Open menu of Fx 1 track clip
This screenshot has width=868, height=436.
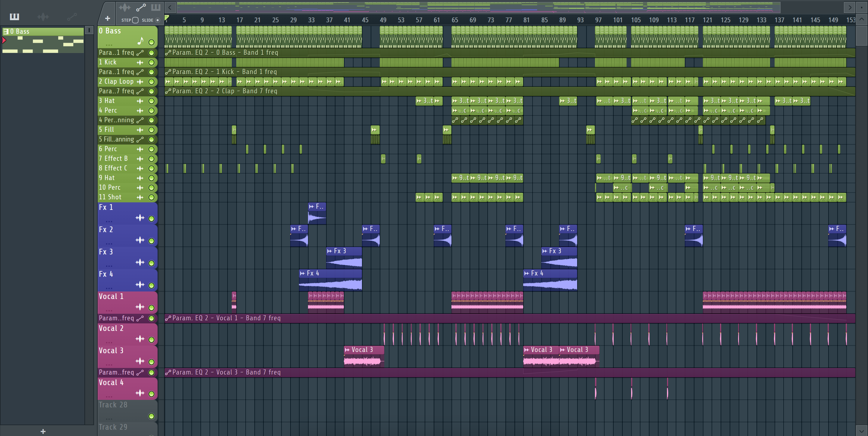(x=311, y=207)
